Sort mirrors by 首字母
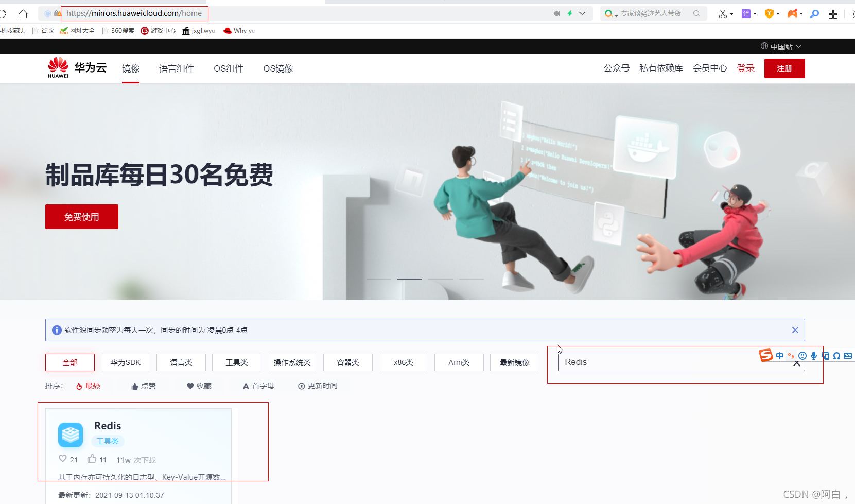855x504 pixels. (258, 386)
